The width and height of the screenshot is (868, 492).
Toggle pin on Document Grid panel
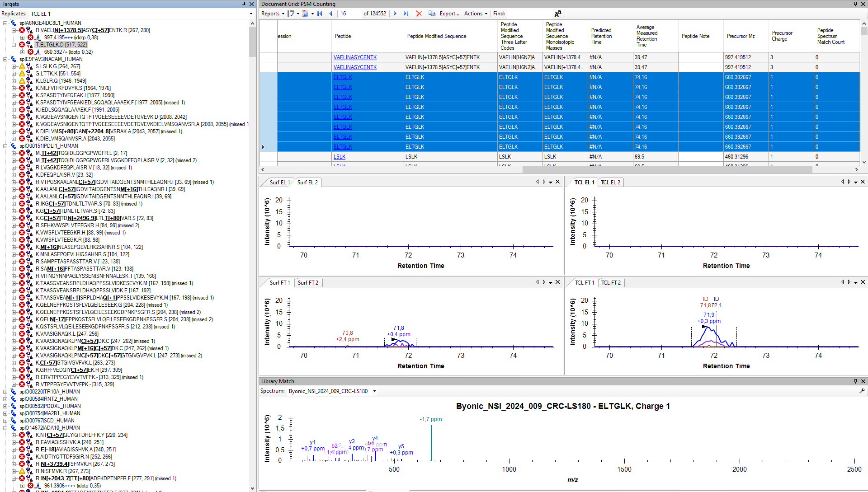coord(855,4)
